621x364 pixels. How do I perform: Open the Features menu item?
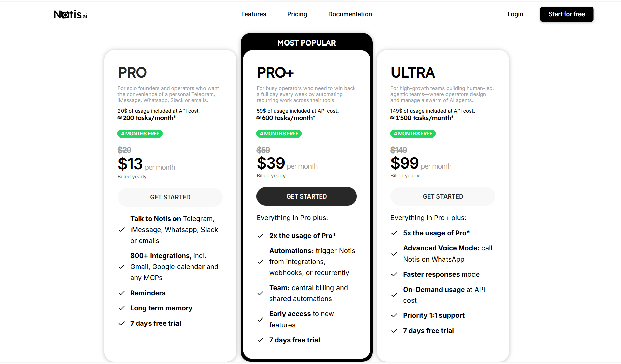click(253, 14)
